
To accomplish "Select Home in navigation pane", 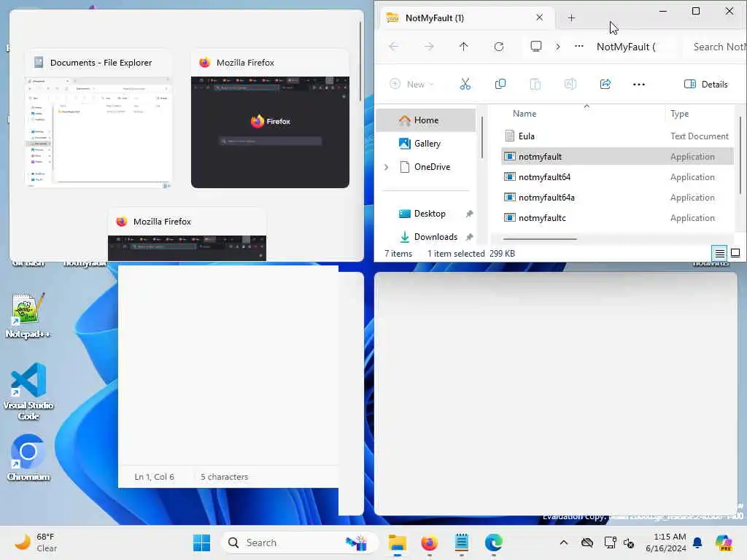I will point(426,120).
